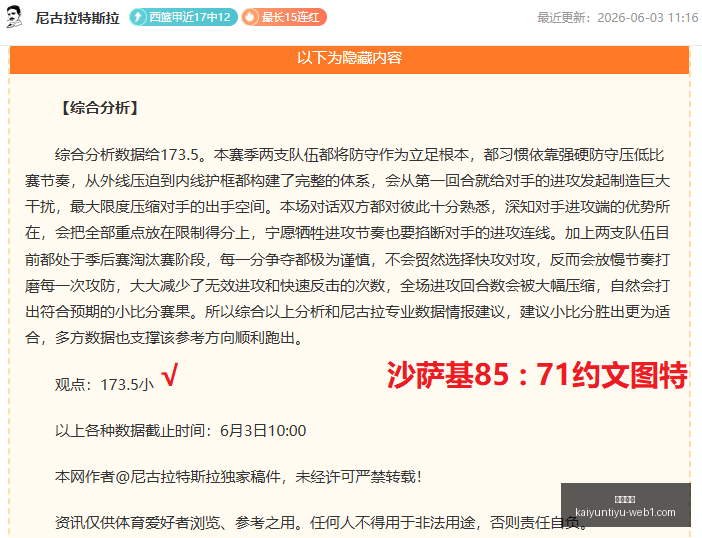Select the 西篮甲近17中12 badge
The width and height of the screenshot is (702, 538).
point(184,17)
